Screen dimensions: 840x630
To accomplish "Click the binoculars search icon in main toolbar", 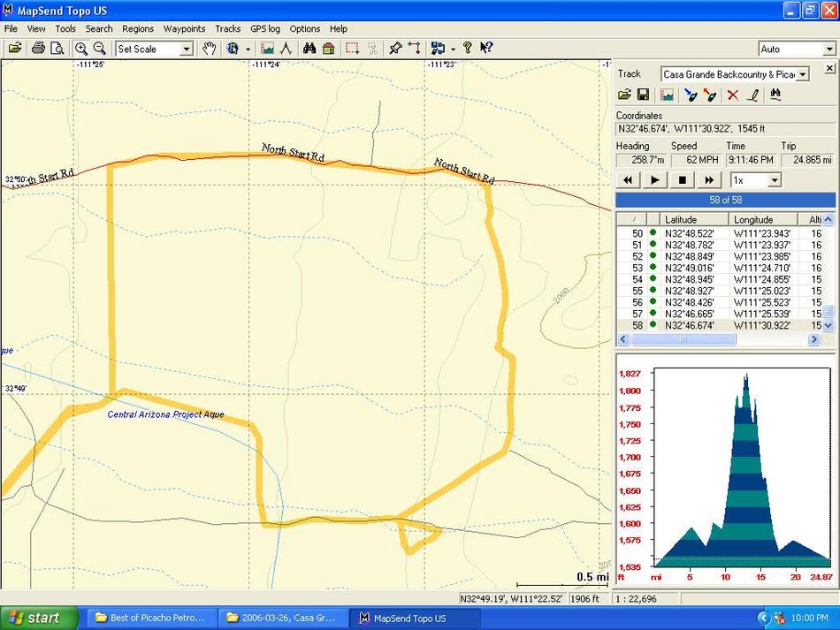I will tap(309, 49).
